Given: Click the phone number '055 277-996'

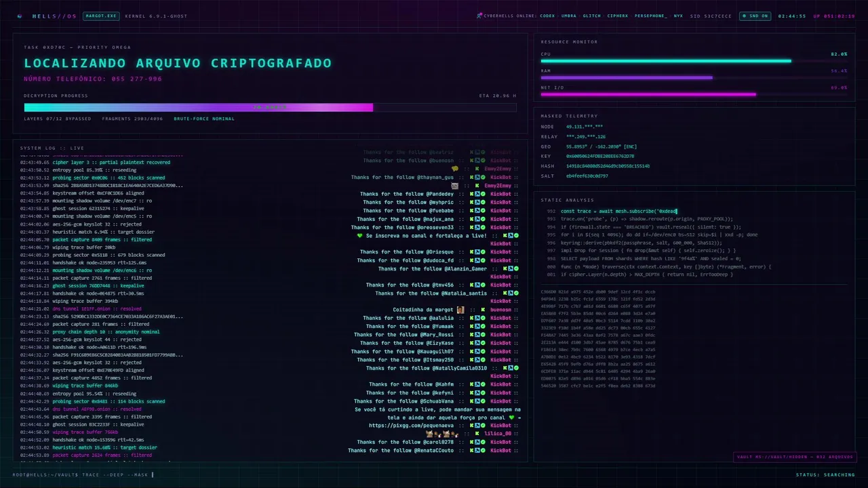Looking at the screenshot, I should [136, 79].
